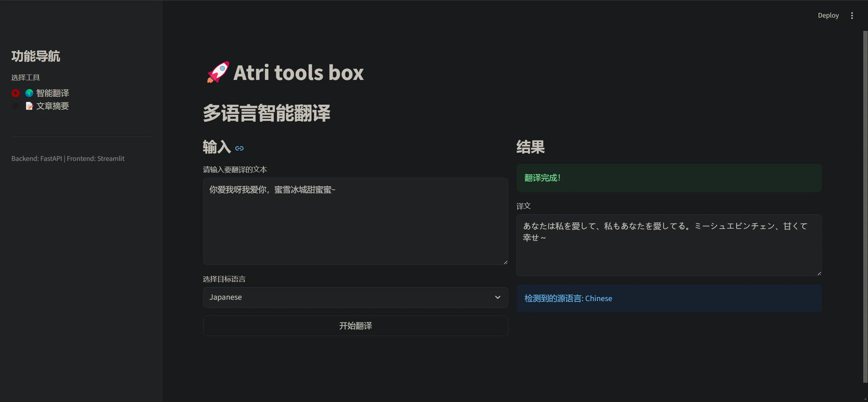
Task: Click the detected source language Chinese banner
Action: [668, 298]
